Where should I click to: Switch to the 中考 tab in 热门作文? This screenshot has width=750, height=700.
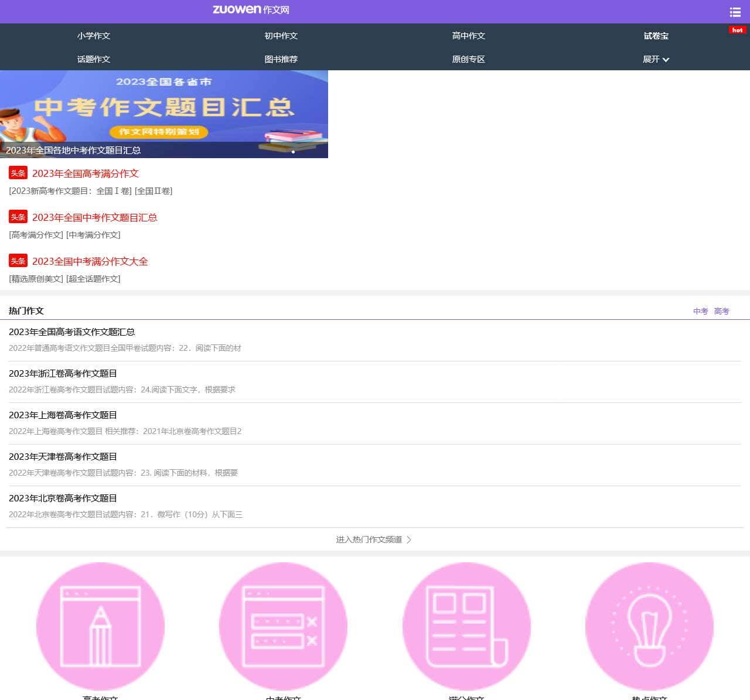[700, 311]
